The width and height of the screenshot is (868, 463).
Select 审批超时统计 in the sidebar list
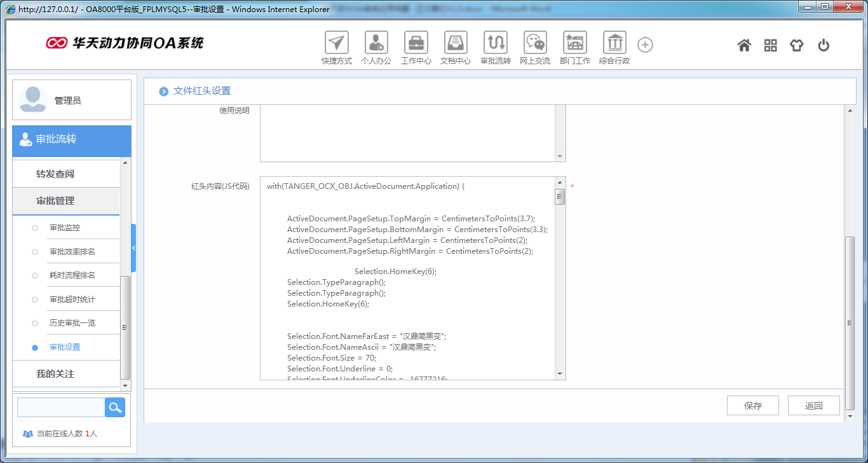pos(72,300)
